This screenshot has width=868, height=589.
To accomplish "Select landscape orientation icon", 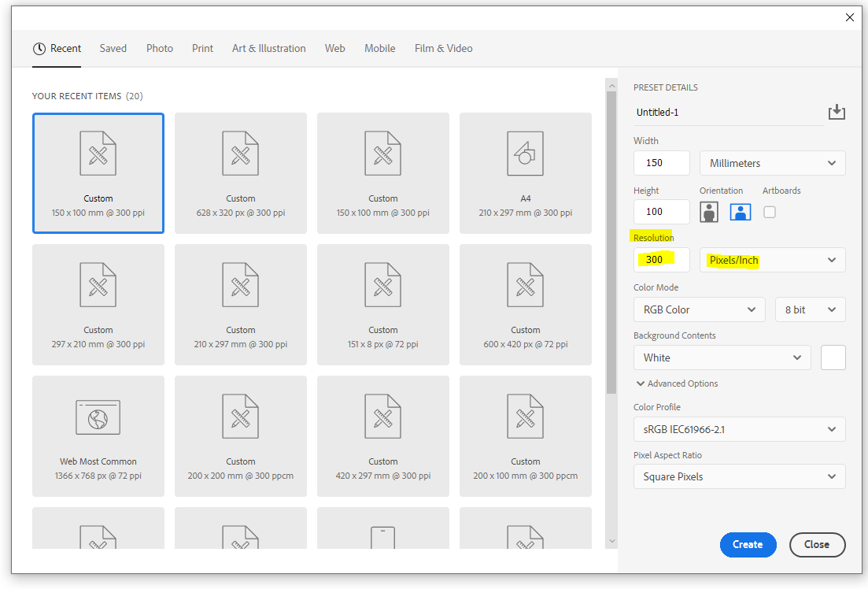I will [x=741, y=212].
